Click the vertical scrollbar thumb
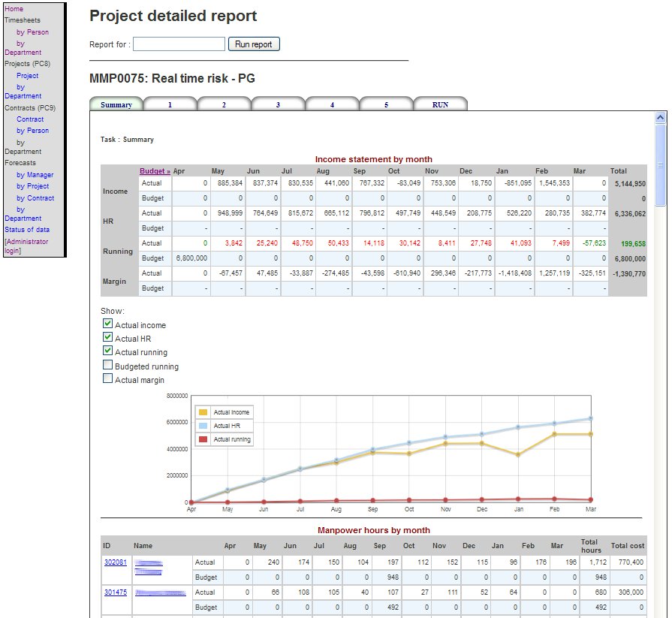The height and width of the screenshot is (618, 672). tap(661, 165)
